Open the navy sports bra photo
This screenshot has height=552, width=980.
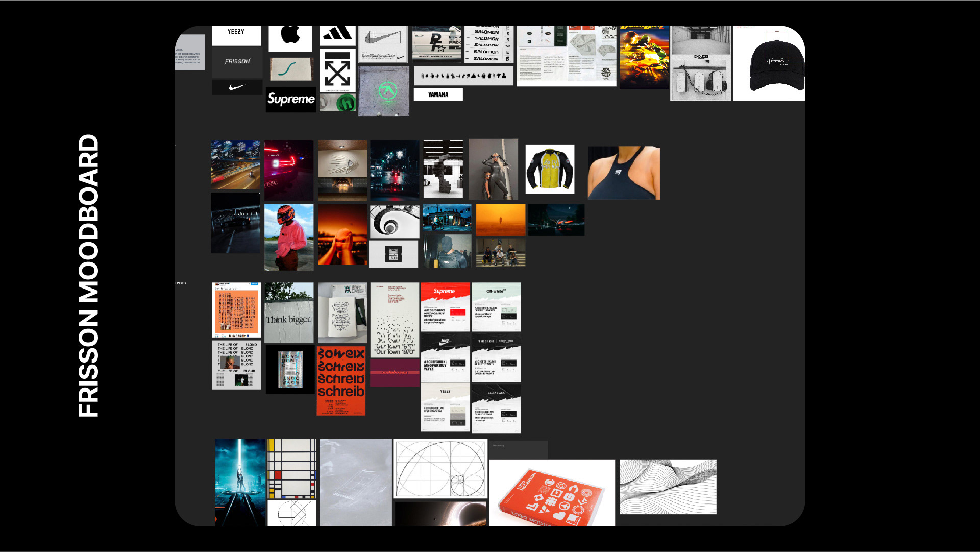click(624, 173)
